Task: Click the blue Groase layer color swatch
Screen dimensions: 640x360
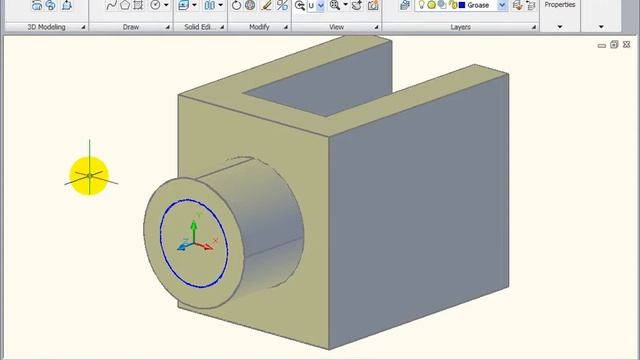Action: pos(462,5)
